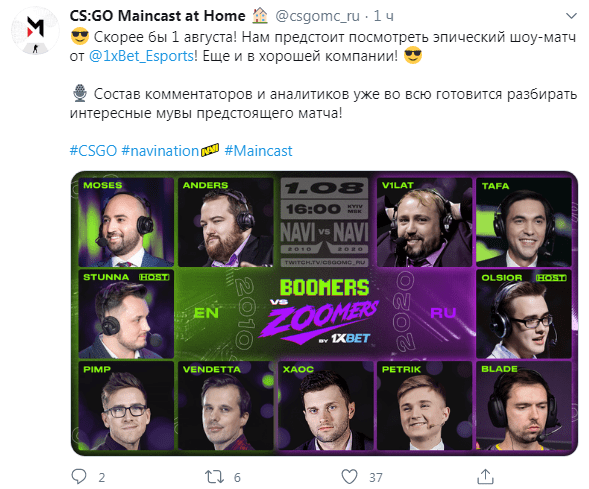Open the #CSGO hashtag
The width and height of the screenshot is (589, 489).
point(93,151)
